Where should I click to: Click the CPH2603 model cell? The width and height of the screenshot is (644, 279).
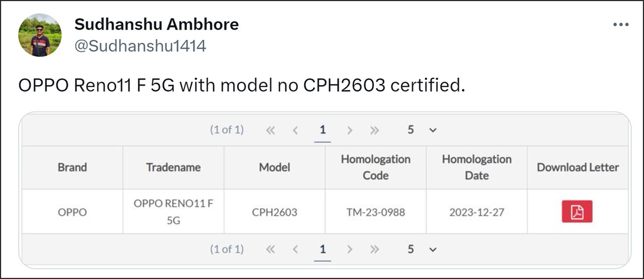click(274, 212)
